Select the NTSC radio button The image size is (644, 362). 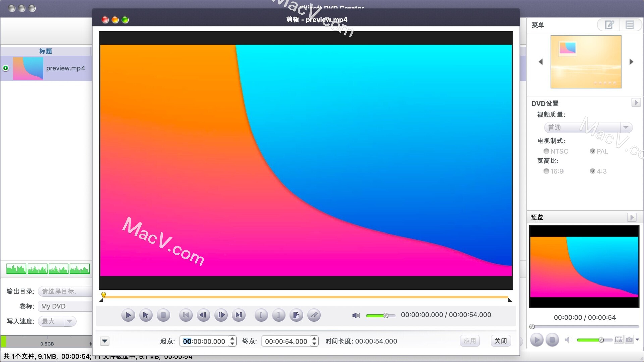coord(546,151)
